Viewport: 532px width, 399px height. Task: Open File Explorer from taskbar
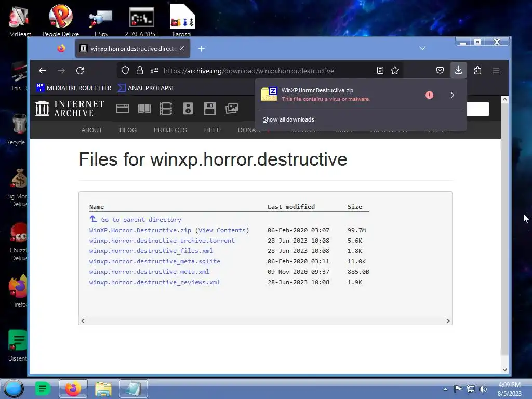point(103,389)
